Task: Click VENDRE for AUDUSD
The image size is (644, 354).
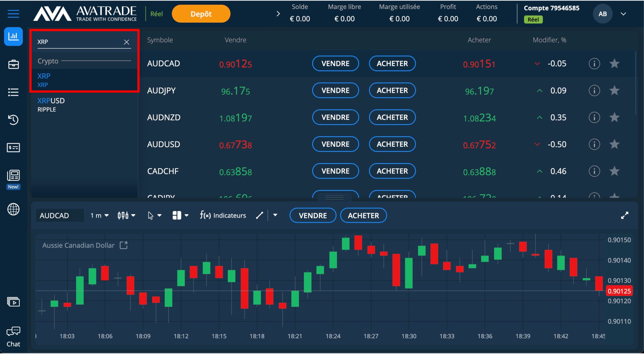Action: tap(335, 144)
